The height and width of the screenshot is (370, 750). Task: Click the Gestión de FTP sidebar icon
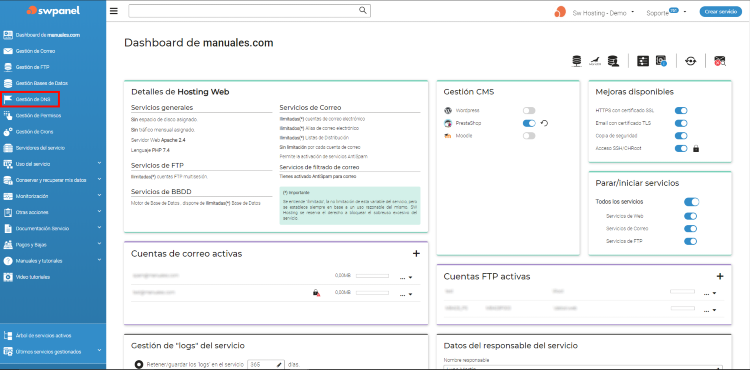click(8, 67)
